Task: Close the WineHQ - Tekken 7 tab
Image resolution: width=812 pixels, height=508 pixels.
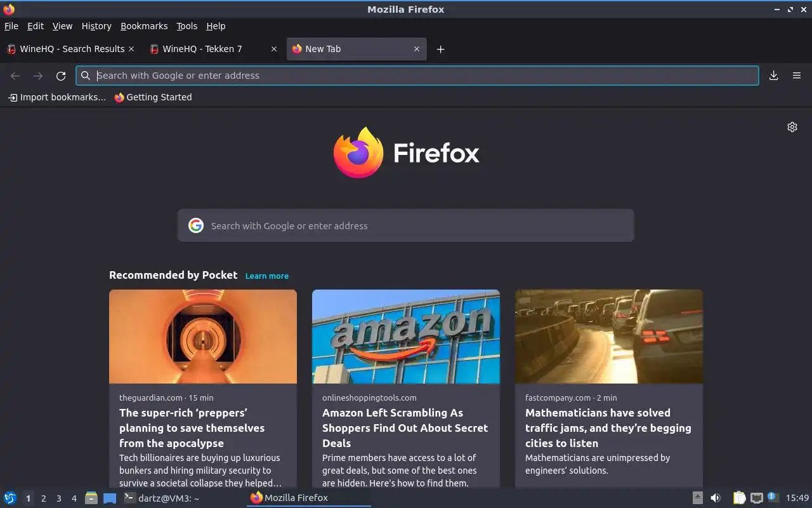Action: click(x=274, y=49)
